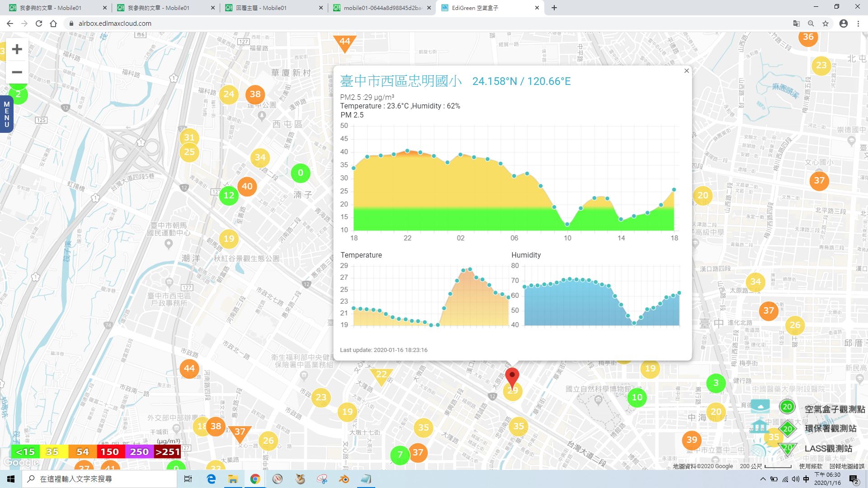868x488 pixels.
Task: Bookmark this page with star icon
Action: (x=826, y=23)
